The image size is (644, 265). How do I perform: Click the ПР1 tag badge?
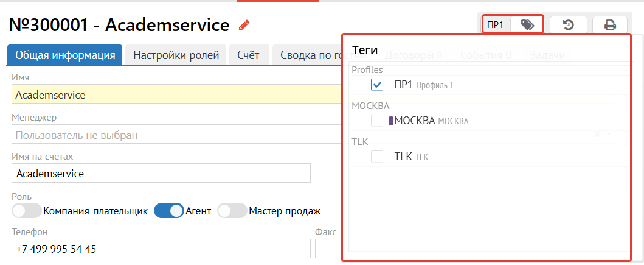pyautogui.click(x=496, y=25)
